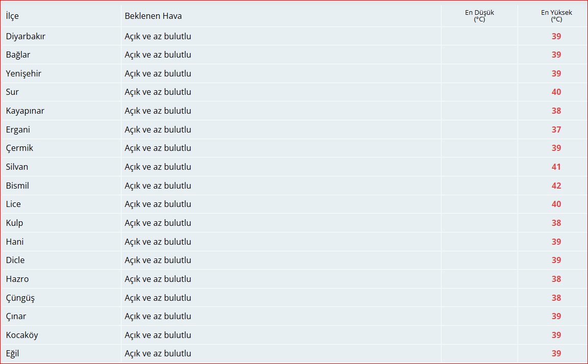Click the Silvan high temperature 41
Image resolution: width=588 pixels, height=364 pixels.
(556, 167)
